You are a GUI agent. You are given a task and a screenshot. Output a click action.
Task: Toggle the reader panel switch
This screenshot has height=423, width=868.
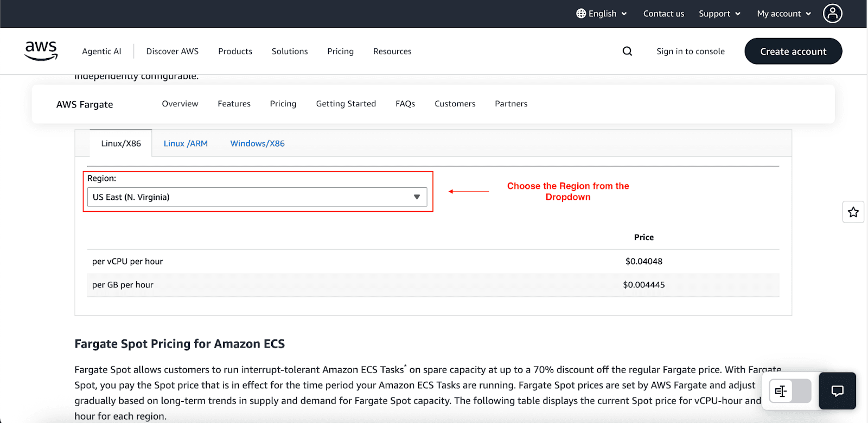(x=790, y=391)
